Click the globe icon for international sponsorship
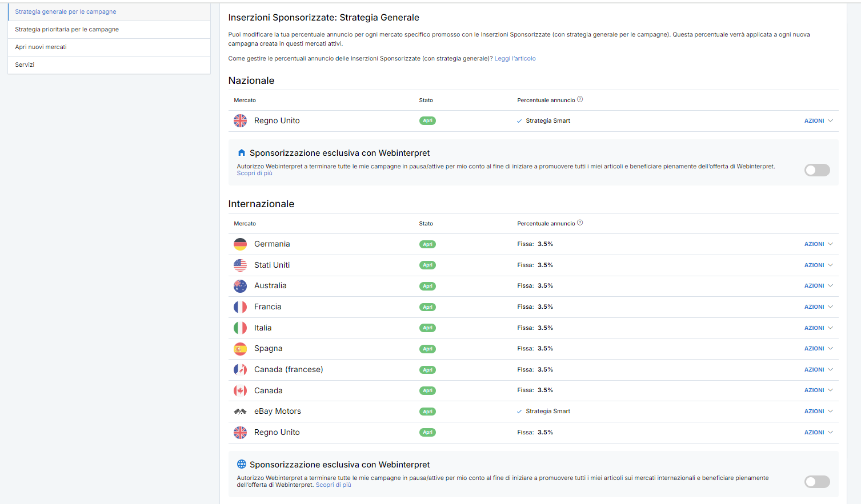 pyautogui.click(x=242, y=464)
